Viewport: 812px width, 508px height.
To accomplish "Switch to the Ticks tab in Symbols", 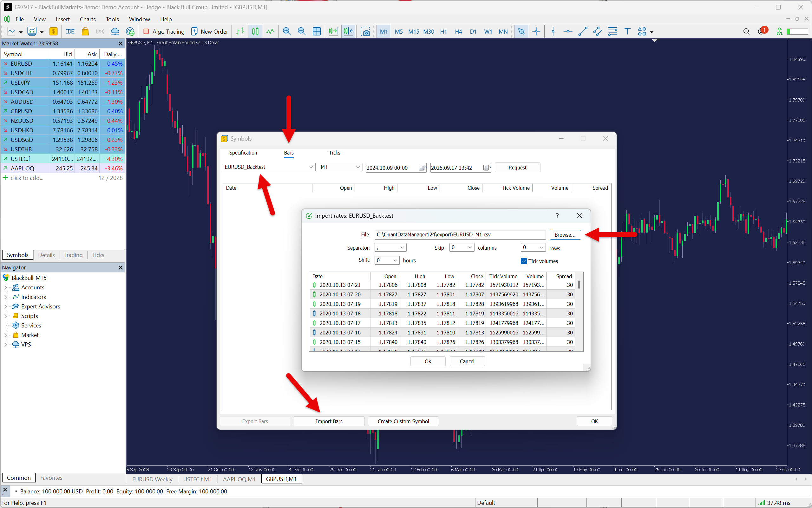I will [334, 153].
